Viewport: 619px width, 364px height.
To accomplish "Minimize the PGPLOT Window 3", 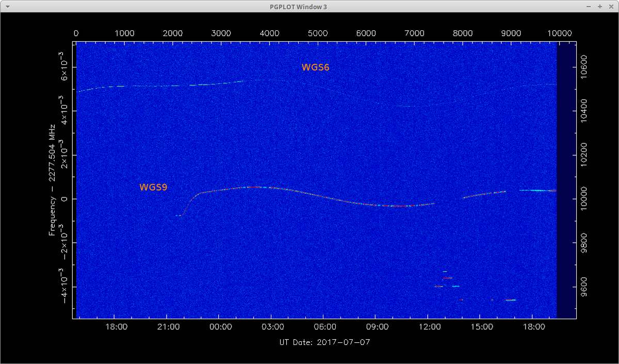I will pos(590,7).
